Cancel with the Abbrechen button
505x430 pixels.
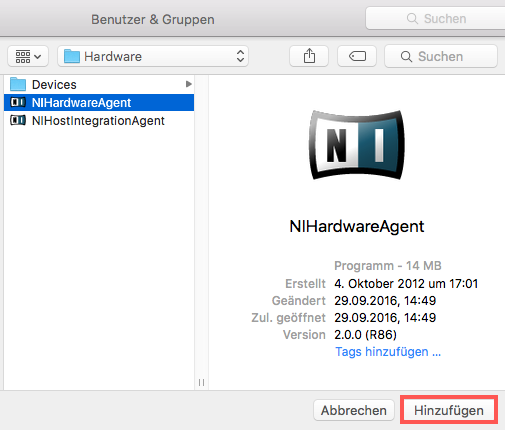click(x=354, y=410)
